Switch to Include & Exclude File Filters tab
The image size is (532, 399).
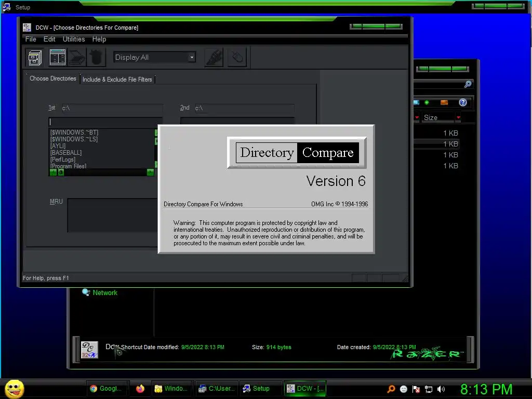click(x=117, y=79)
